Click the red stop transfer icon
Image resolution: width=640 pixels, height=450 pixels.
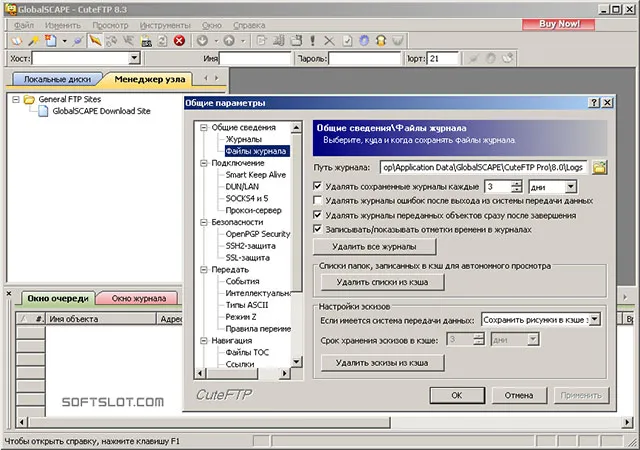(179, 41)
